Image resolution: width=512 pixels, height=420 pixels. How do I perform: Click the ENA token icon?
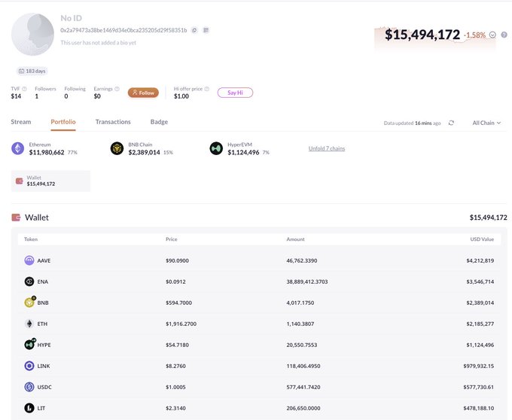click(x=29, y=282)
